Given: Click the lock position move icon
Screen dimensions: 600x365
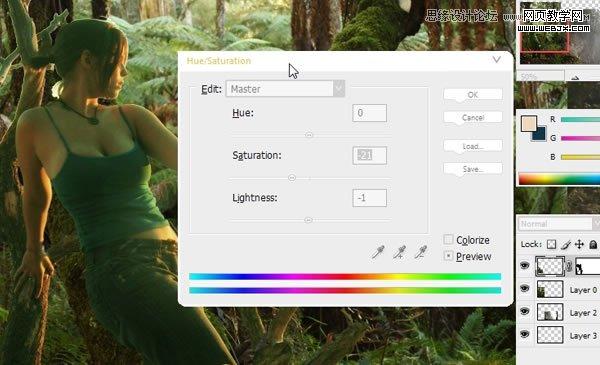Looking at the screenshot, I should point(579,244).
